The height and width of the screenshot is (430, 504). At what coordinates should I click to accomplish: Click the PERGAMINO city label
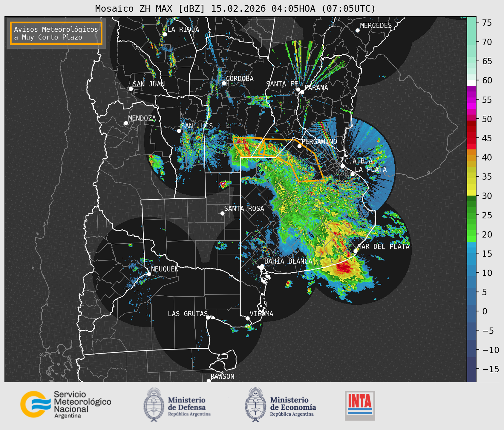[x=319, y=141]
